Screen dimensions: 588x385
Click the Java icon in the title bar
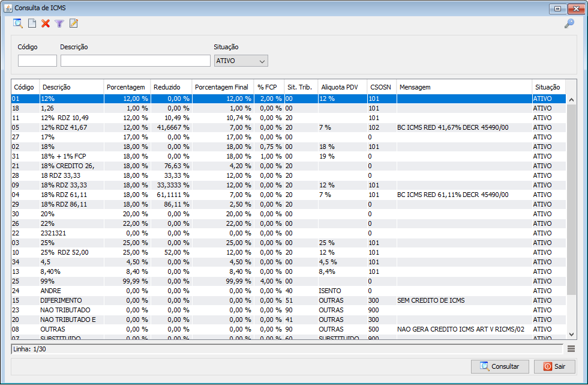[8, 8]
